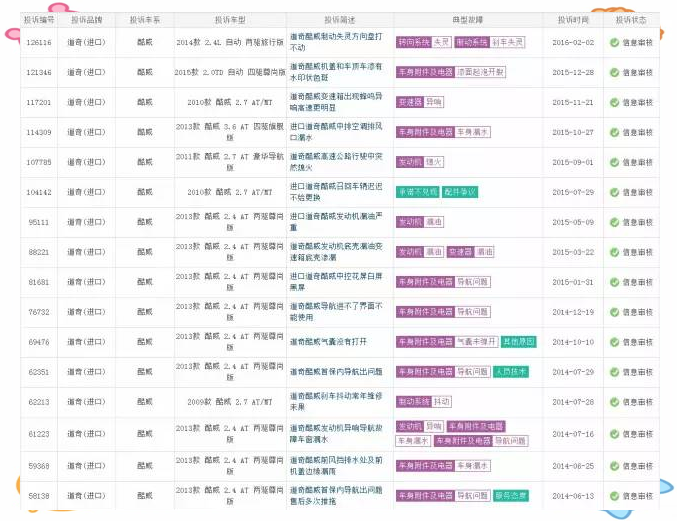Click status check icon for complaint 95111
Viewport: 677px width, 521px height.
(614, 222)
